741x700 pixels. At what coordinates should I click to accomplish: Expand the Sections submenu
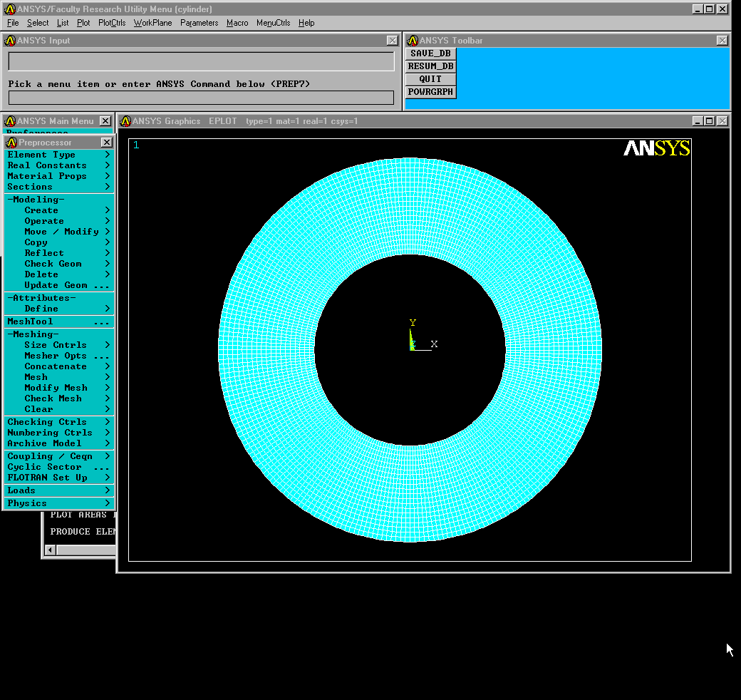coord(58,187)
